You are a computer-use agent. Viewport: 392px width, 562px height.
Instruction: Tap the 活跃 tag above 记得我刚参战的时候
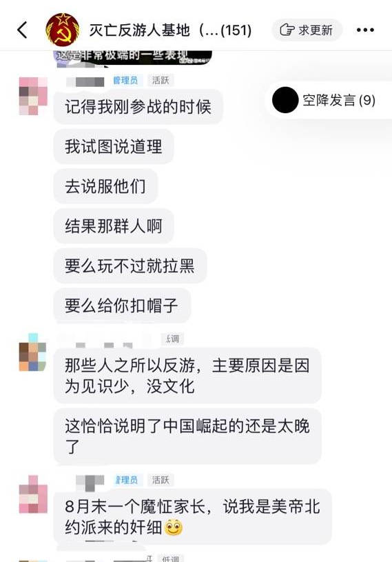point(161,80)
